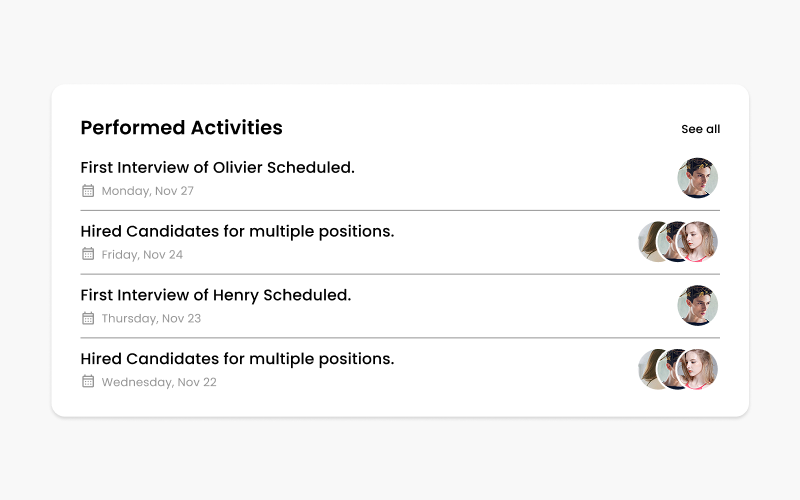
Task: Click calendar icon beside Monday, Nov 27
Action: click(x=88, y=191)
